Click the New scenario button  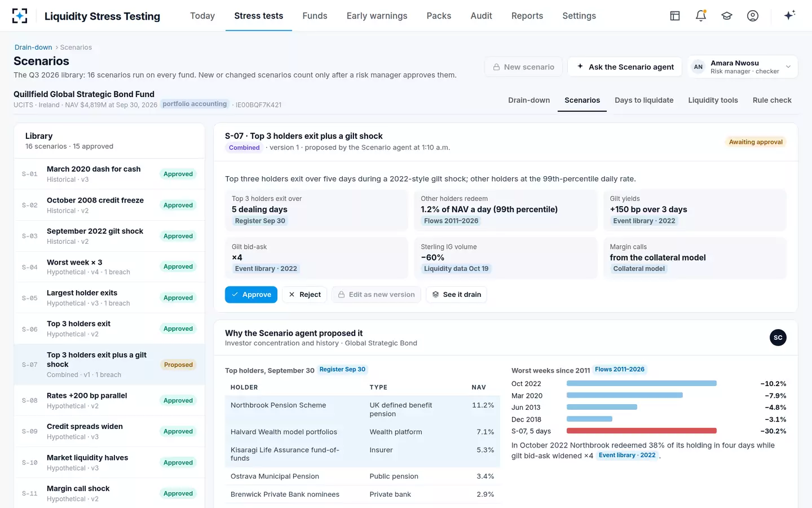(523, 67)
